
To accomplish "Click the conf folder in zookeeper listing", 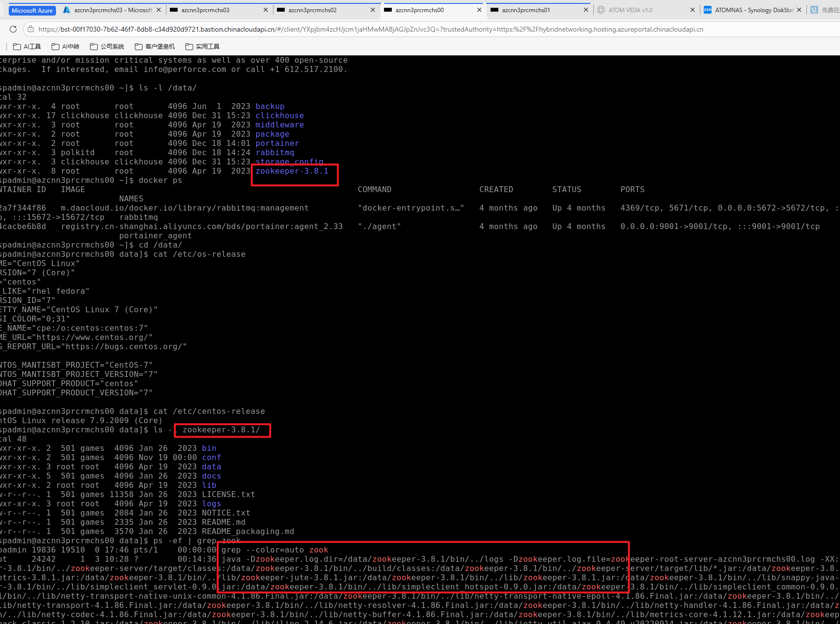I will click(x=212, y=458).
